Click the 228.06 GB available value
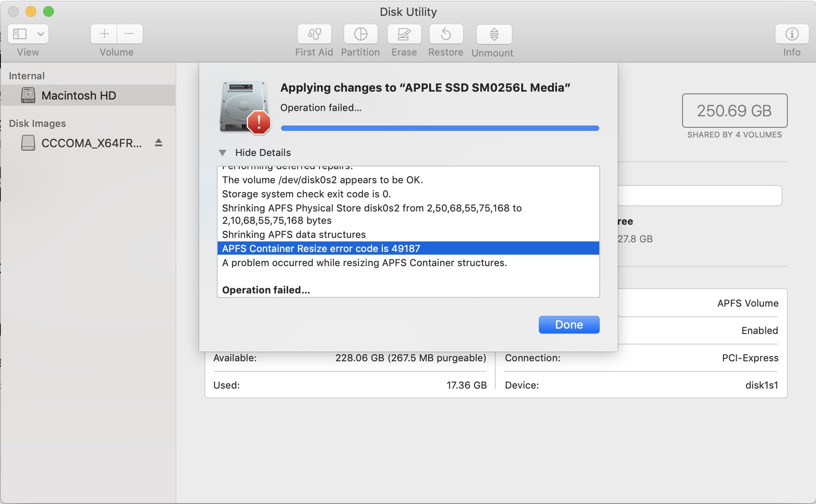This screenshot has height=504, width=816. tap(411, 358)
